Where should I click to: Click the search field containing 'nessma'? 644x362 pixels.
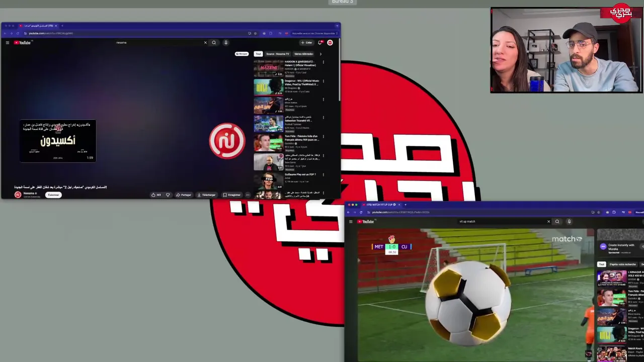click(158, 43)
